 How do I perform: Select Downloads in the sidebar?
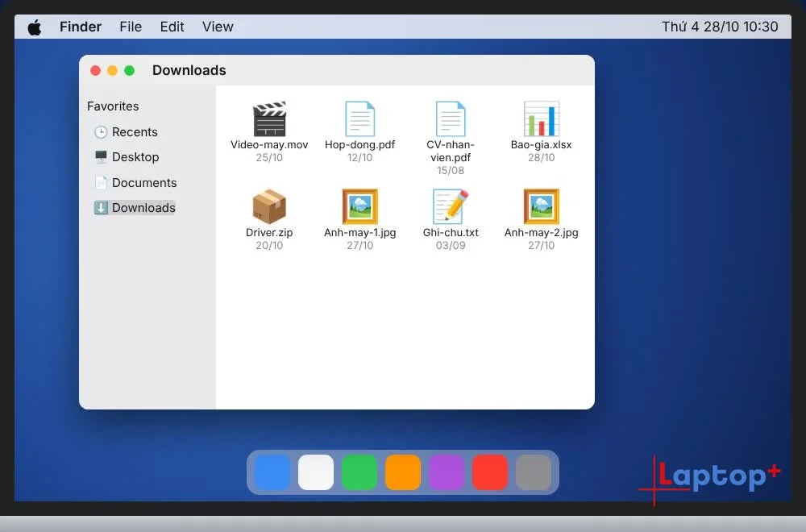point(135,208)
